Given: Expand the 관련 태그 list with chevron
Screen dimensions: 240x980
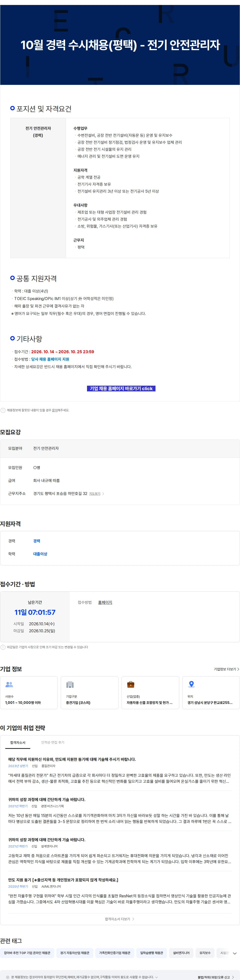Looking at the screenshot, I should point(235,953).
